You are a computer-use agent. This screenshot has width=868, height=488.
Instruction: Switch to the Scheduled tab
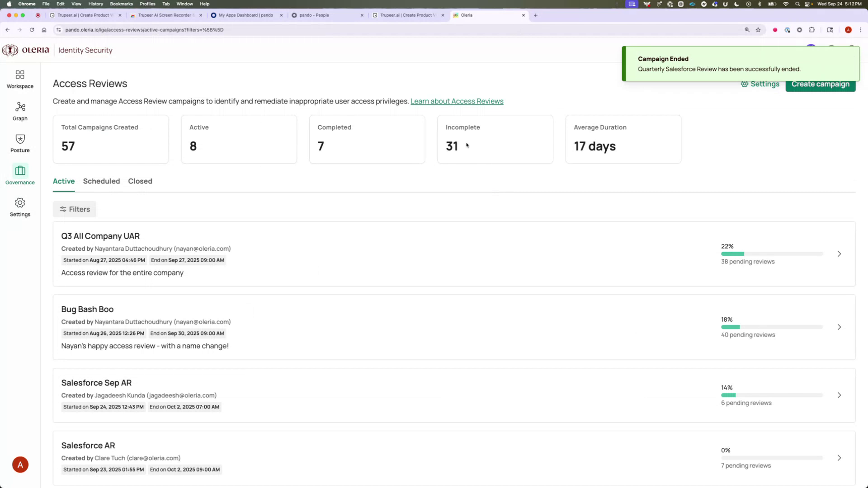tap(101, 181)
